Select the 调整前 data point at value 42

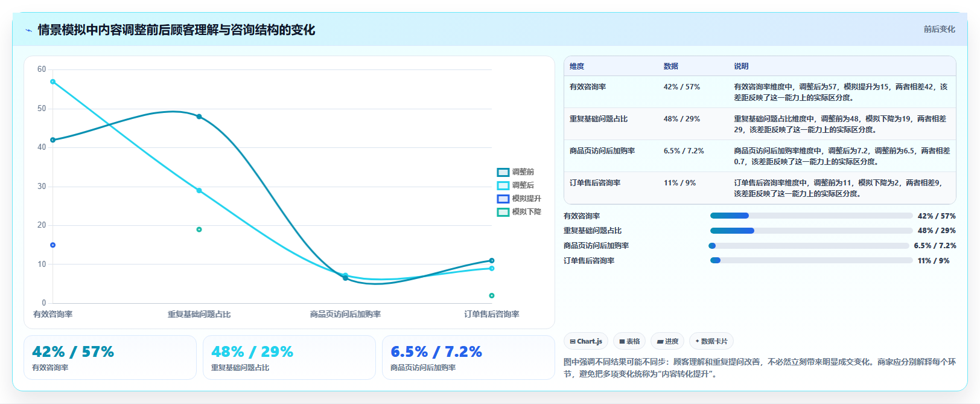click(x=53, y=140)
